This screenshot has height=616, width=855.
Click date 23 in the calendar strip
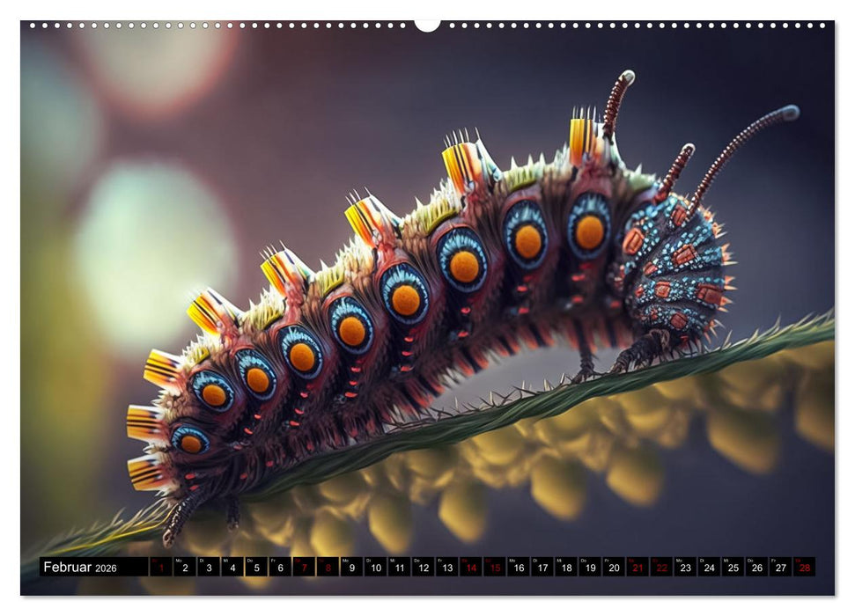coord(684,568)
